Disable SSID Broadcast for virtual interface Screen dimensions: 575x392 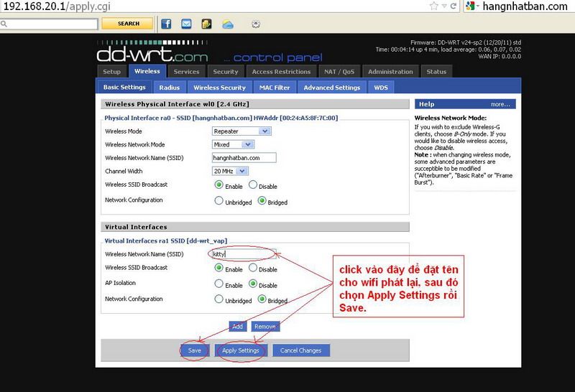click(253, 268)
